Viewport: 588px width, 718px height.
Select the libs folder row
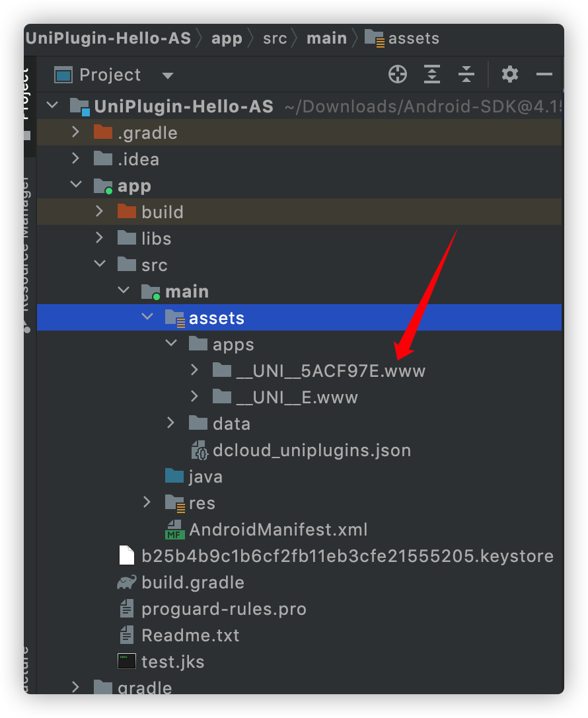[x=299, y=237]
